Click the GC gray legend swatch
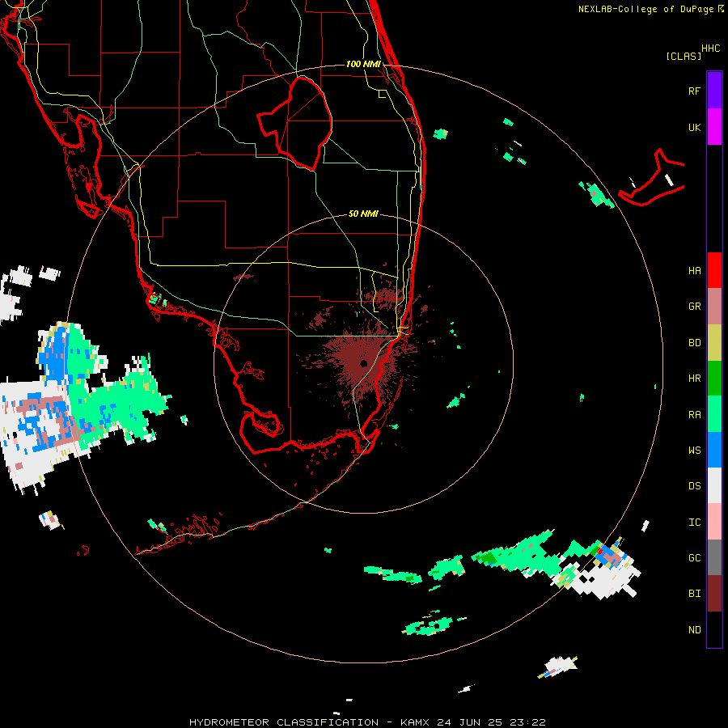The width and height of the screenshot is (728, 728). point(714,557)
